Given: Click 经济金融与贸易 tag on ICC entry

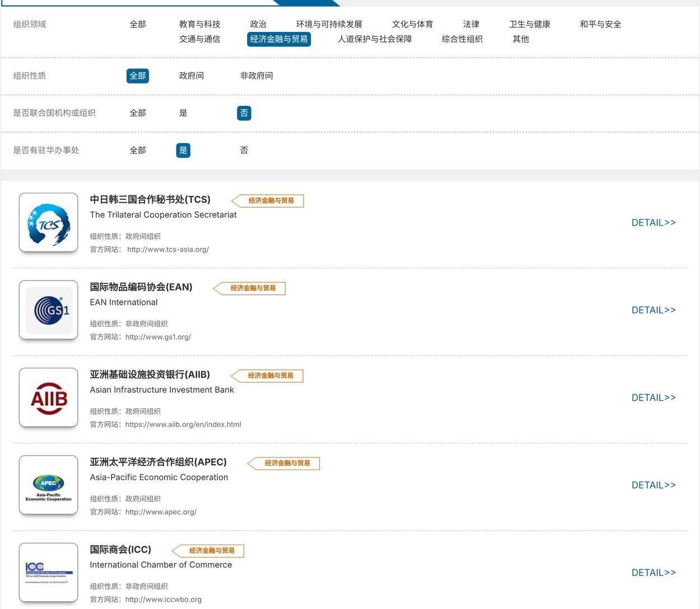Looking at the screenshot, I should (x=208, y=550).
